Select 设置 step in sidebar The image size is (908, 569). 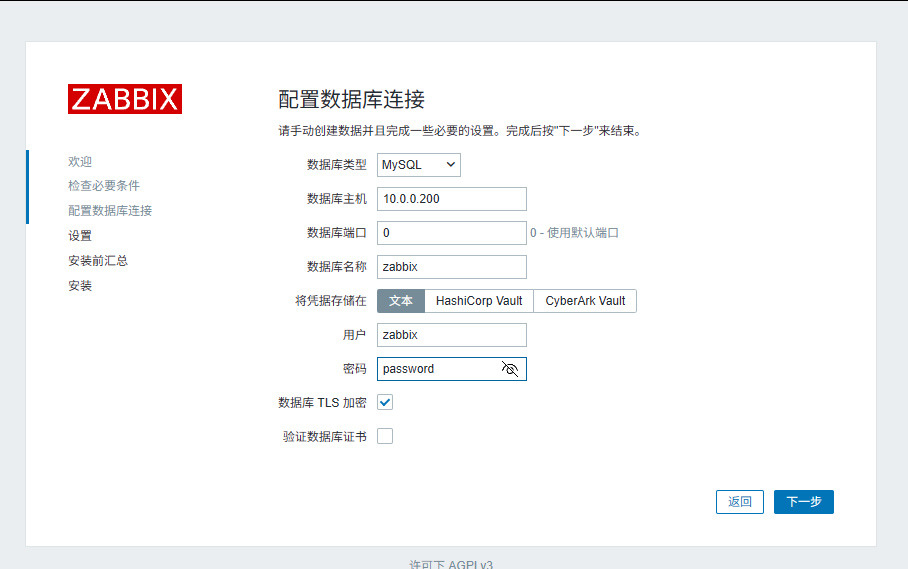point(80,236)
